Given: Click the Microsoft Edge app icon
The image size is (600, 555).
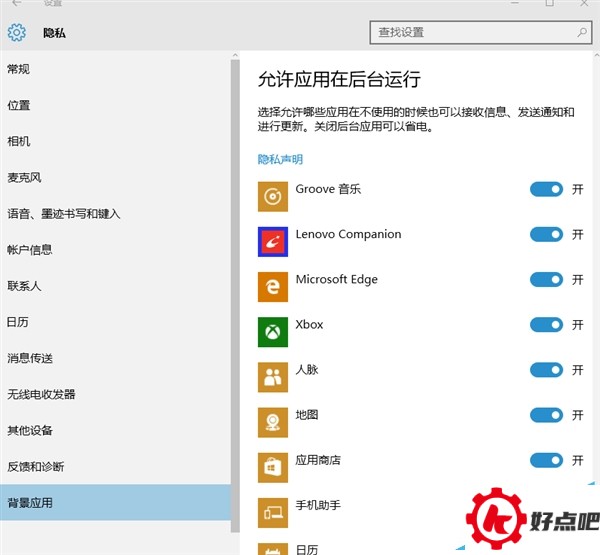Looking at the screenshot, I should pyautogui.click(x=272, y=287).
